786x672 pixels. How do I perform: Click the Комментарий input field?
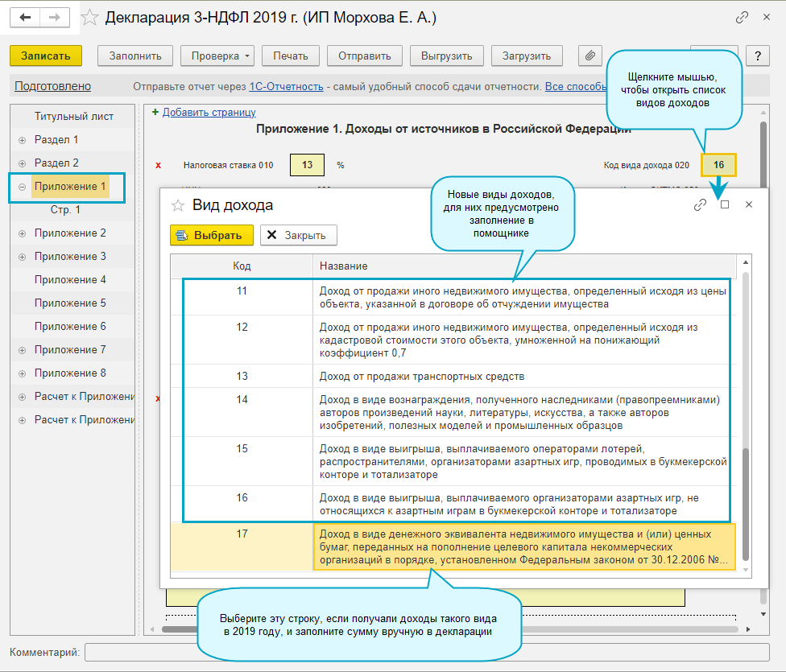tap(427, 653)
